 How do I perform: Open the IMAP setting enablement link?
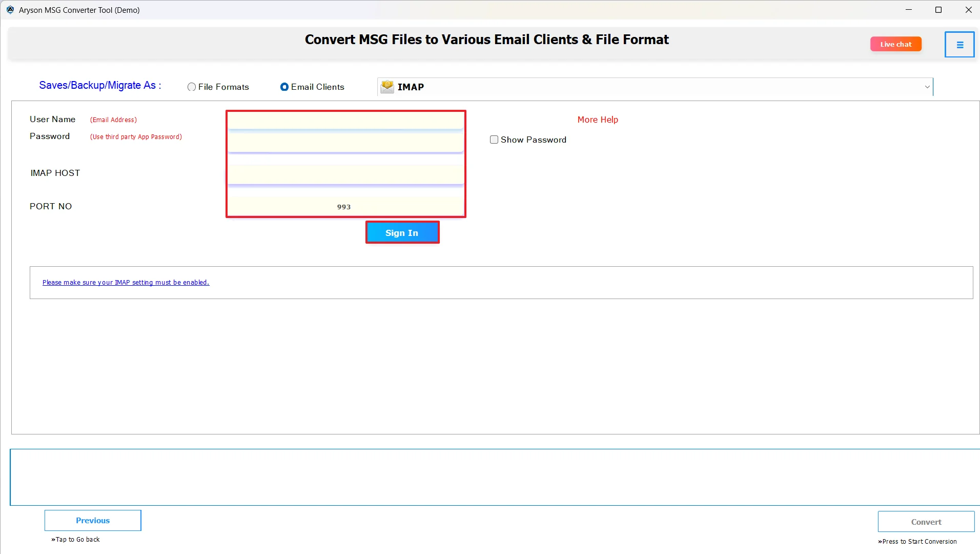pyautogui.click(x=126, y=282)
